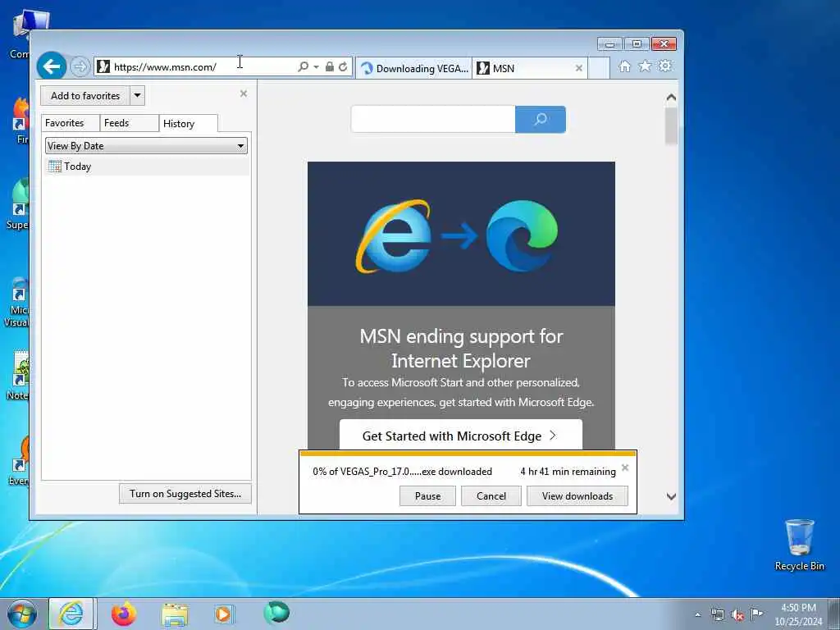This screenshot has width=840, height=630.
Task: Click the Internet Explorer to Edge banner image
Action: tap(461, 234)
